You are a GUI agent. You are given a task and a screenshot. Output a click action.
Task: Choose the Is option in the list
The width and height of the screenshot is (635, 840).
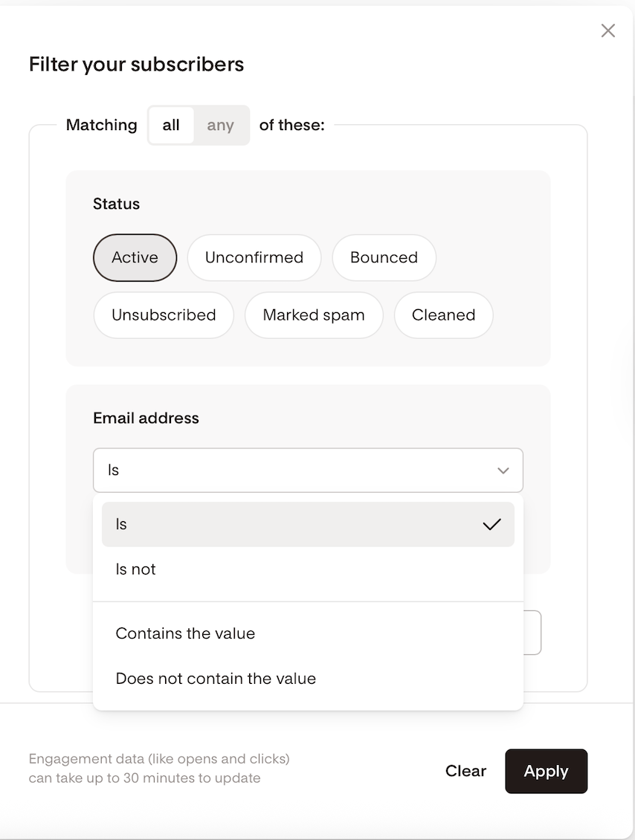pos(308,525)
